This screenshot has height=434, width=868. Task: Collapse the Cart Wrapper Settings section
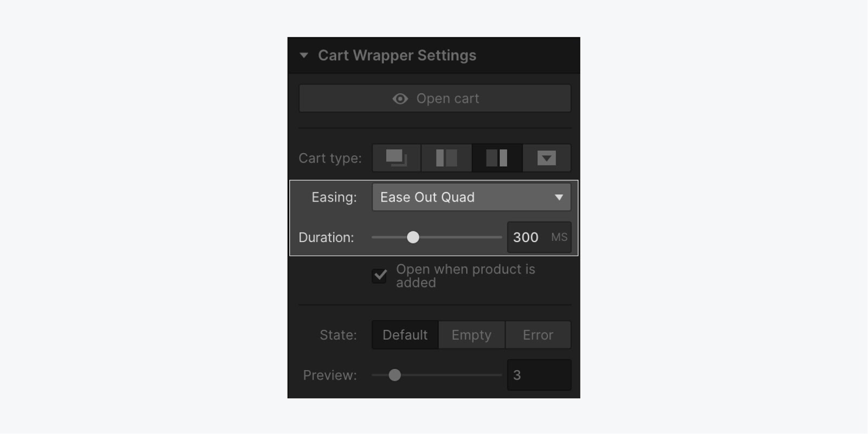coord(304,55)
